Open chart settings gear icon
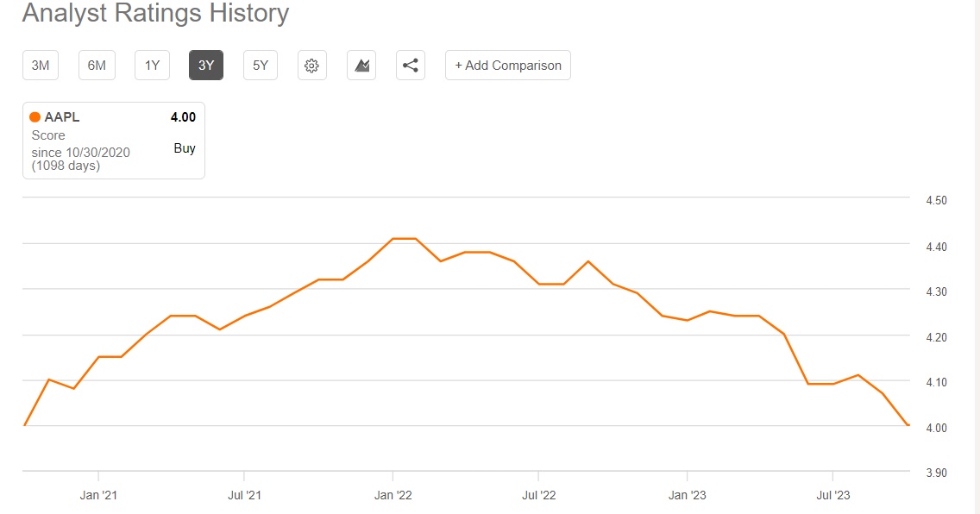 pos(312,66)
